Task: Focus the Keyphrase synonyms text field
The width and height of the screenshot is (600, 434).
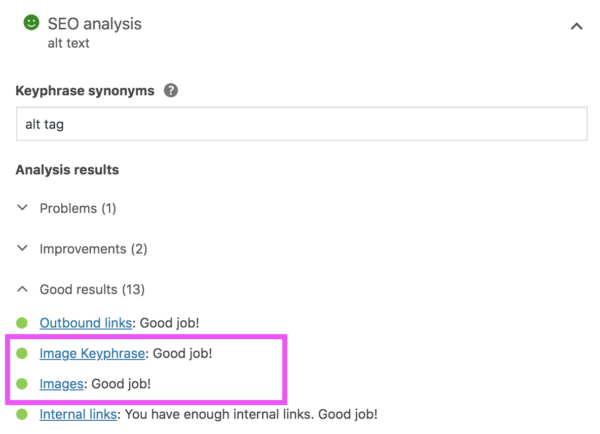Action: (300, 124)
